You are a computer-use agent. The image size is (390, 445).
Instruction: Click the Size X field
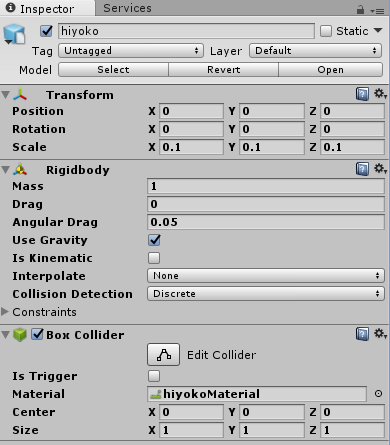tap(191, 430)
